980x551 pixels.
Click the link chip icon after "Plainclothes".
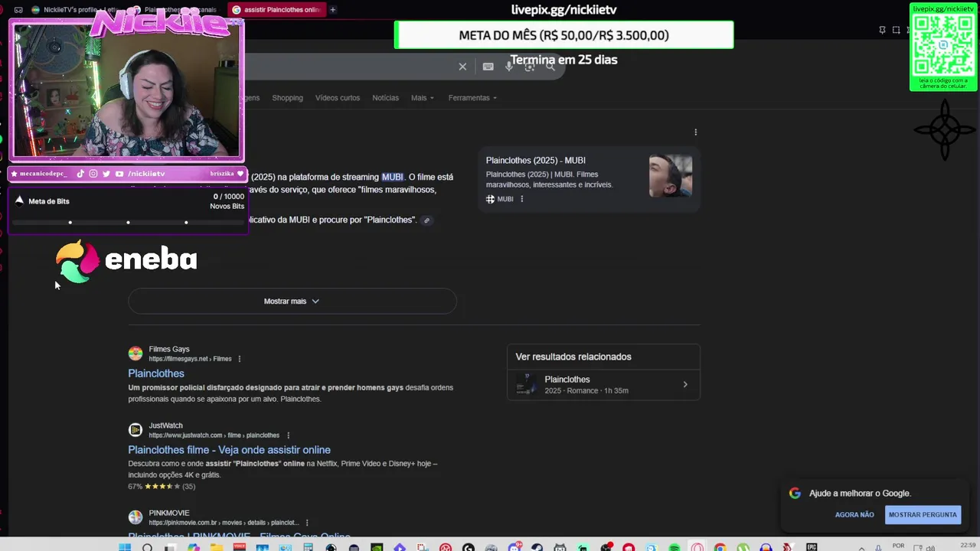click(426, 220)
